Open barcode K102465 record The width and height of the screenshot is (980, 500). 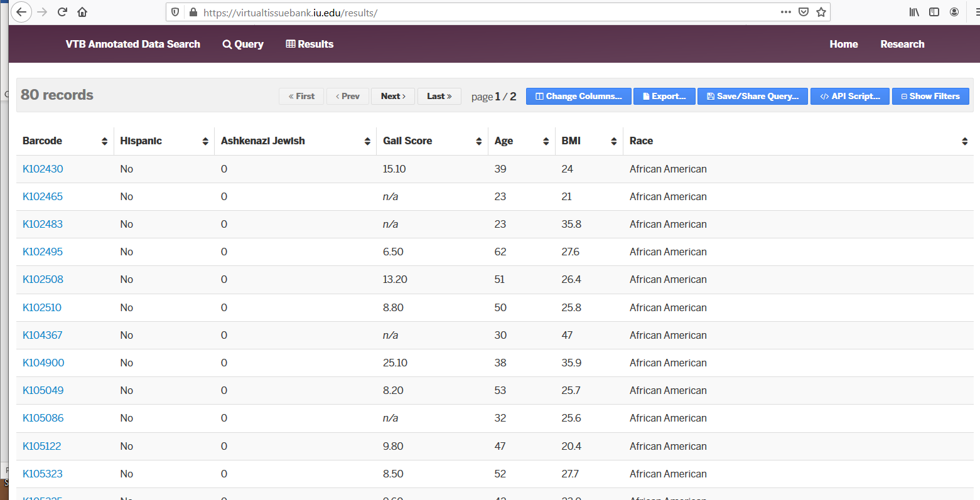click(43, 196)
